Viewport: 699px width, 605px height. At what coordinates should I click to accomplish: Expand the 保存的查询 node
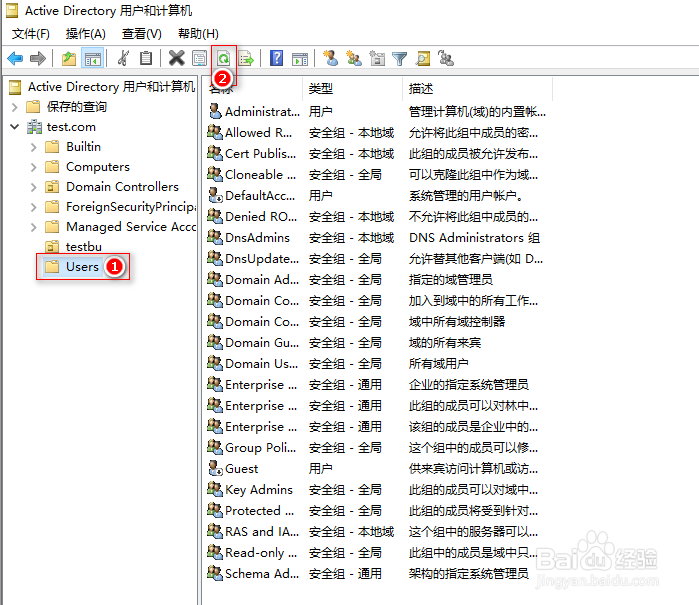point(15,107)
